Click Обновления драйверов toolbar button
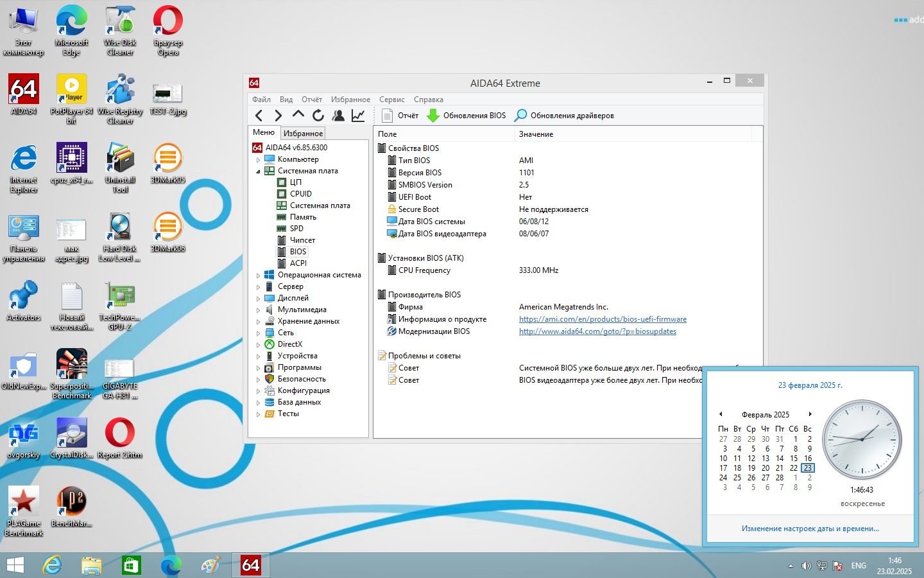The height and width of the screenshot is (578, 924). tap(565, 116)
